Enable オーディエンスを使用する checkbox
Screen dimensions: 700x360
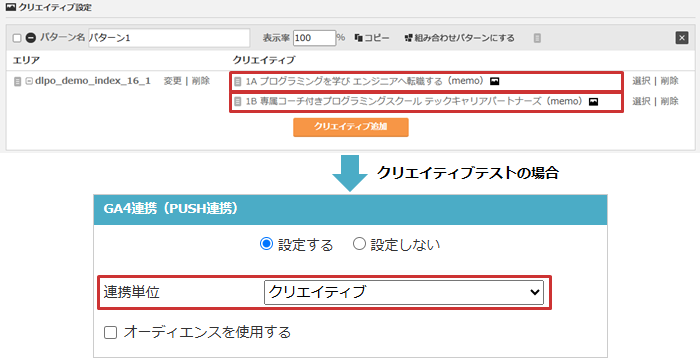coord(110,332)
